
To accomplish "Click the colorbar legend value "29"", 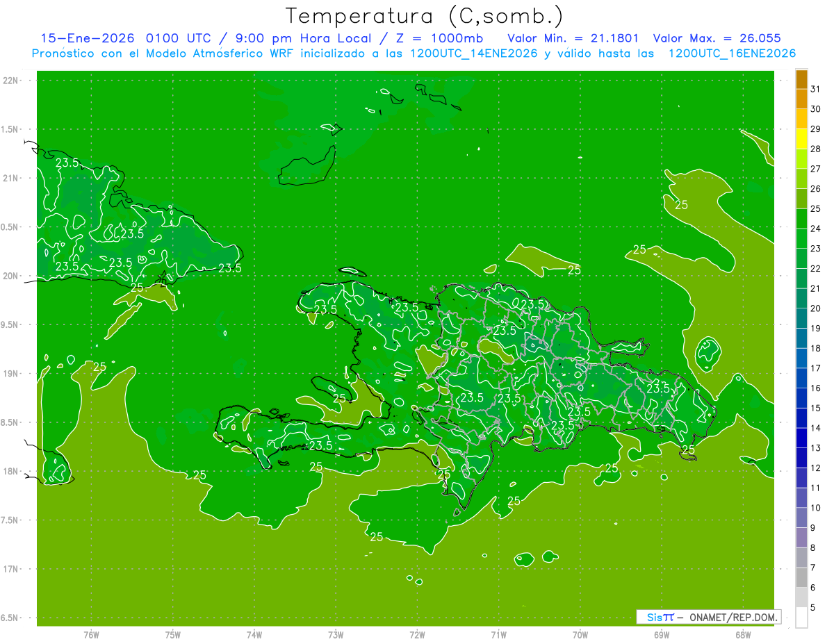I will tap(815, 129).
